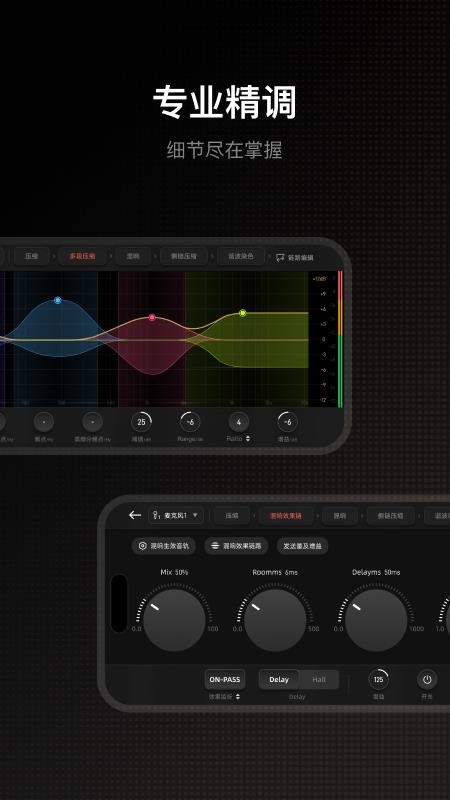The height and width of the screenshot is (800, 450).
Task: Click the knob immediately left of 25
Action: tap(92, 422)
